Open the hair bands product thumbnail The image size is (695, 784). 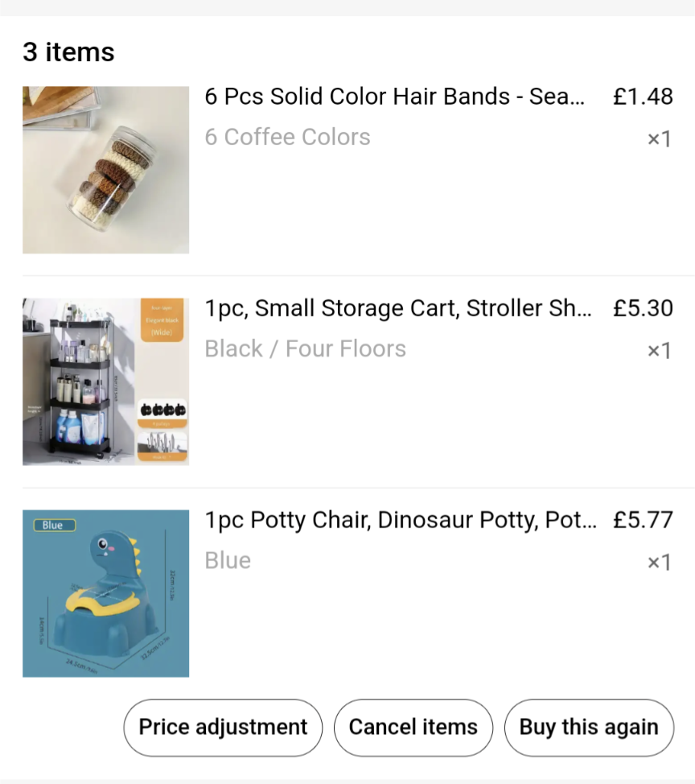click(x=105, y=170)
